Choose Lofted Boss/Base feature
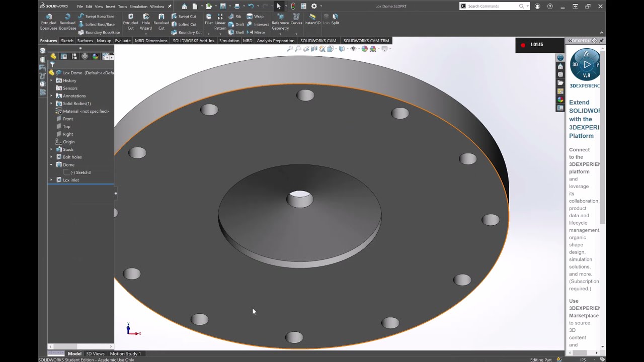Screen dimensions: 644x362 pyautogui.click(x=96, y=24)
